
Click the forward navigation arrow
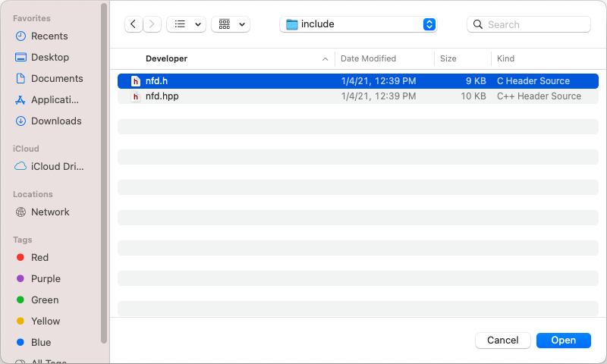pyautogui.click(x=153, y=24)
